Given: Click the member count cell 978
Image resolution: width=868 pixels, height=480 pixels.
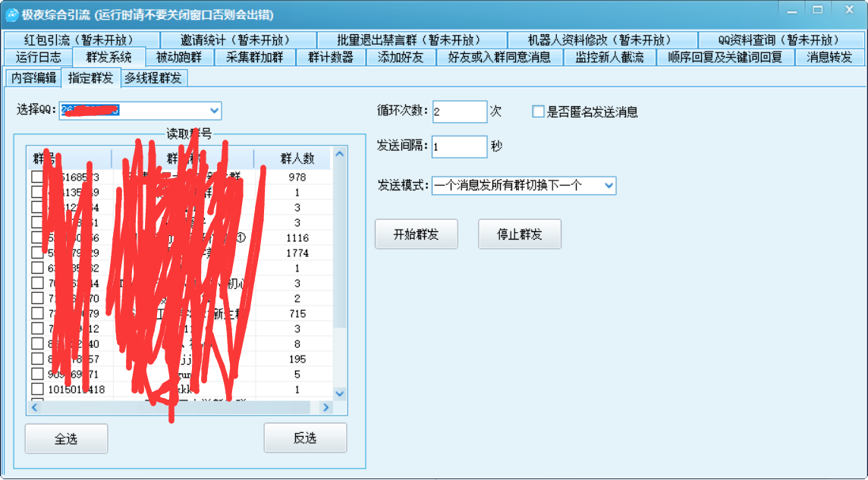Looking at the screenshot, I should 297,177.
